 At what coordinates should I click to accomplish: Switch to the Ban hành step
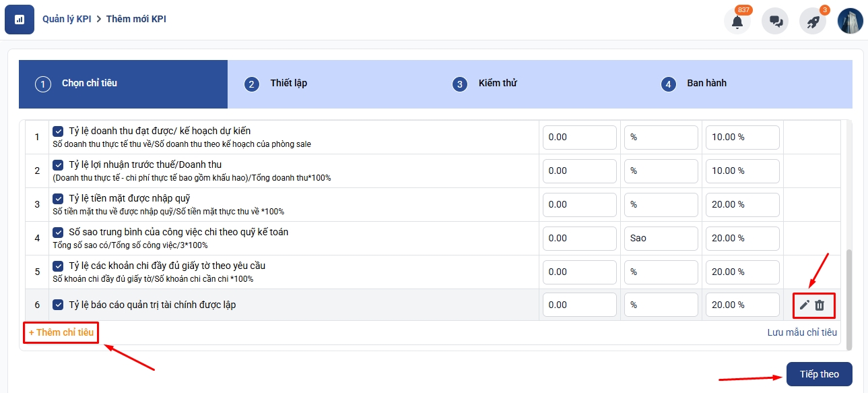point(706,84)
